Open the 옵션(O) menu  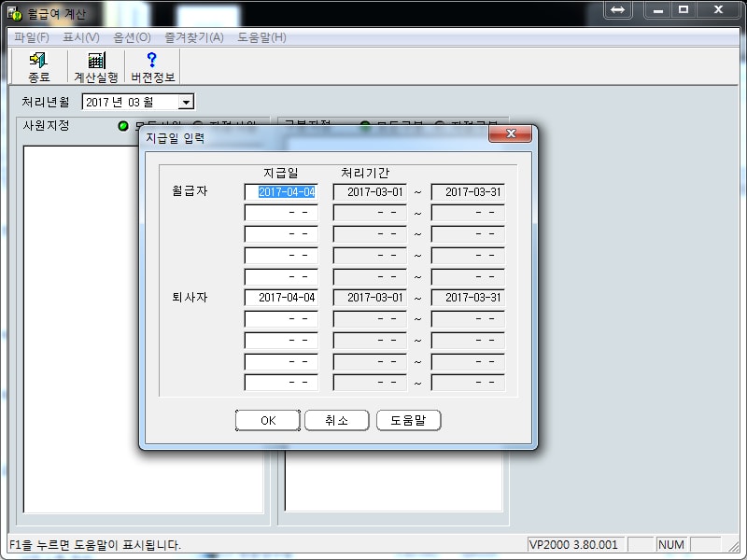point(132,37)
